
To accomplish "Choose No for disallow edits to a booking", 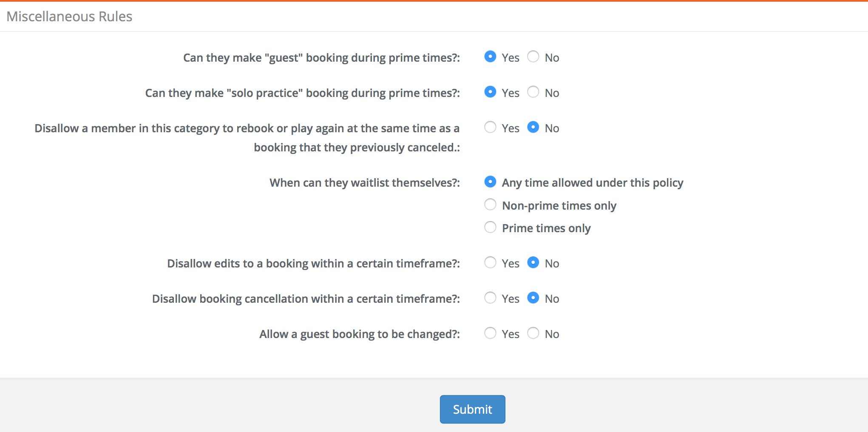I will pos(533,262).
